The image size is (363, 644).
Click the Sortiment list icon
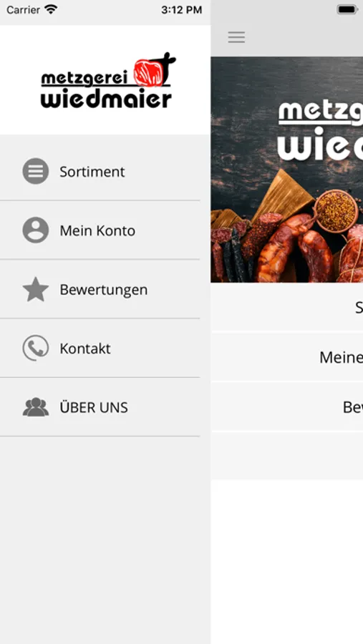(35, 171)
